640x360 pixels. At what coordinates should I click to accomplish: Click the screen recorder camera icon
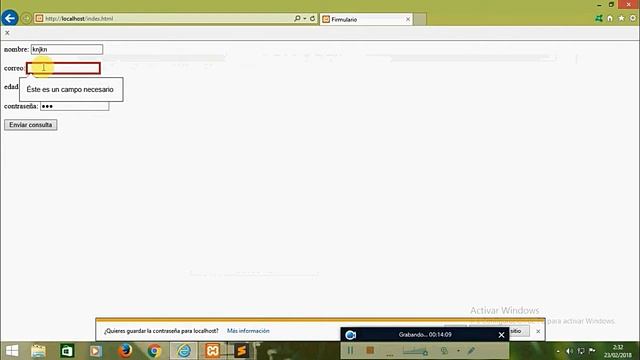click(350, 335)
